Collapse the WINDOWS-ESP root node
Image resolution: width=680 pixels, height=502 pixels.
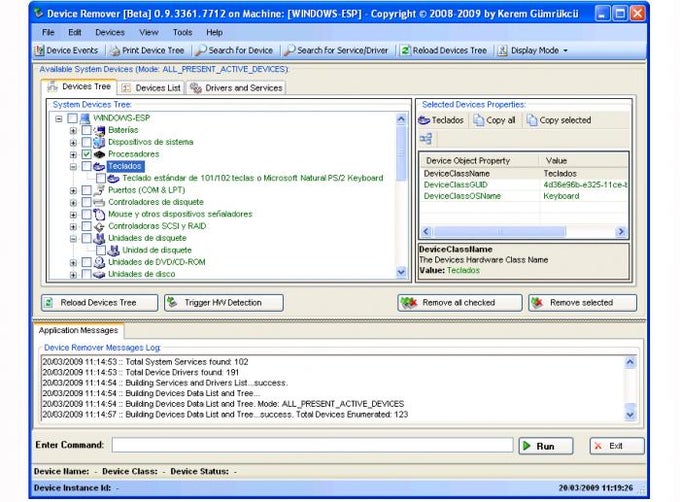coord(59,118)
